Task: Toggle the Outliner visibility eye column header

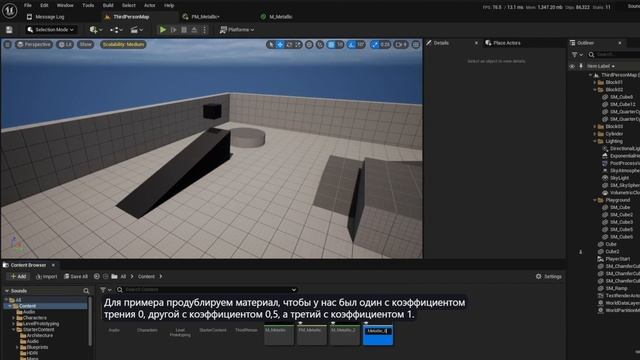Action: pyautogui.click(x=572, y=66)
